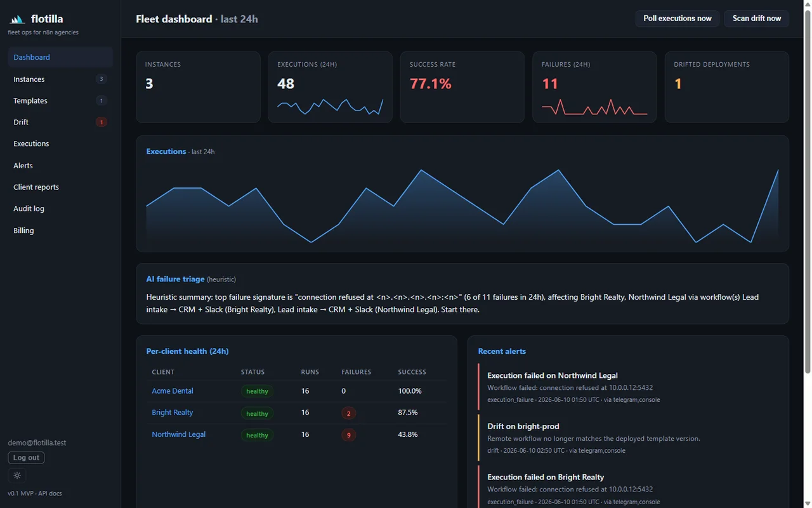
Task: Click Northwind Legal's failures count badge
Action: [x=348, y=435]
